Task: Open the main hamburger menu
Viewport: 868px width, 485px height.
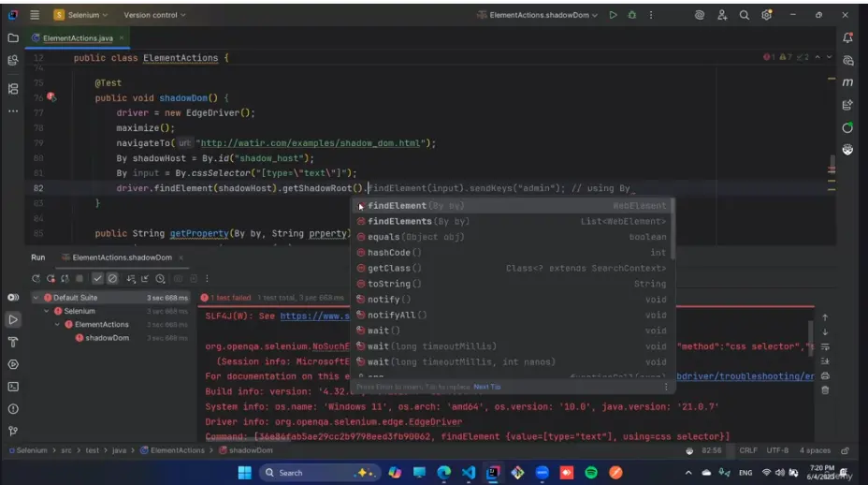Action: coord(35,15)
